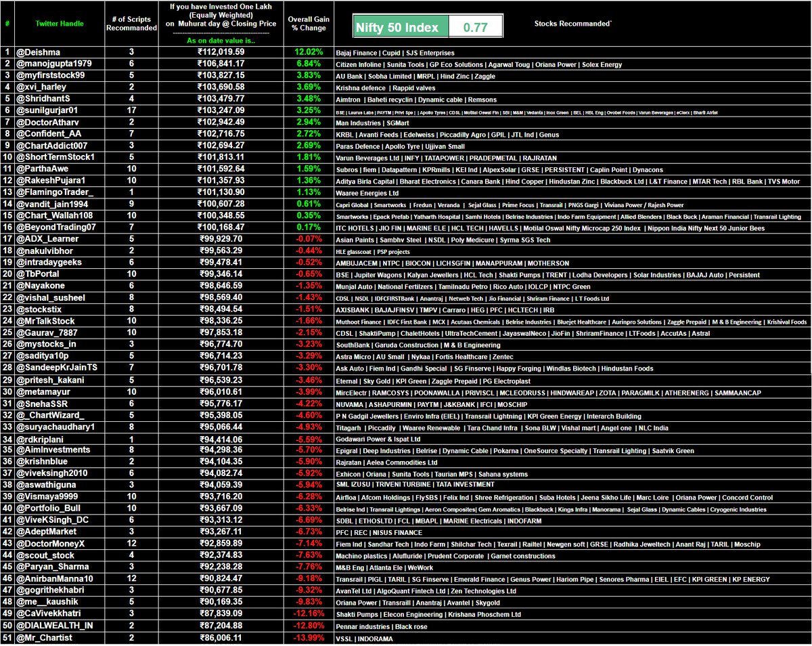The height and width of the screenshot is (646, 812).
Task: Select the @DoctorAtharv handle cell
Action: coord(60,123)
